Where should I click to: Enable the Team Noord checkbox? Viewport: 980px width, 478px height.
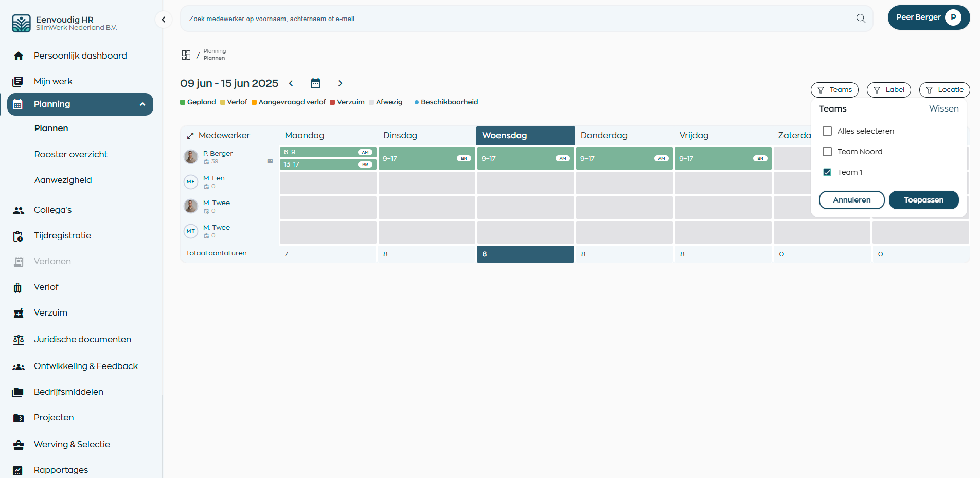pyautogui.click(x=827, y=151)
